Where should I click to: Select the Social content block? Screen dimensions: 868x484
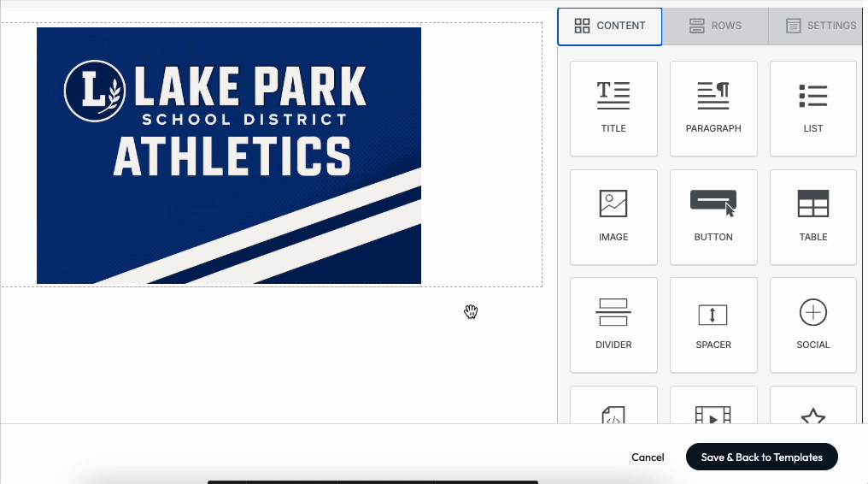pos(812,324)
